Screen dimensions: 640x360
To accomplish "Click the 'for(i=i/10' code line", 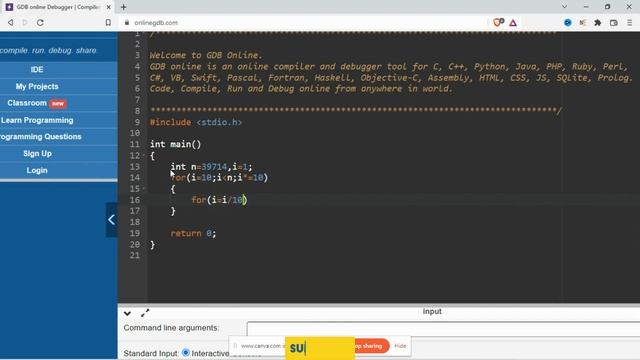I will (219, 200).
